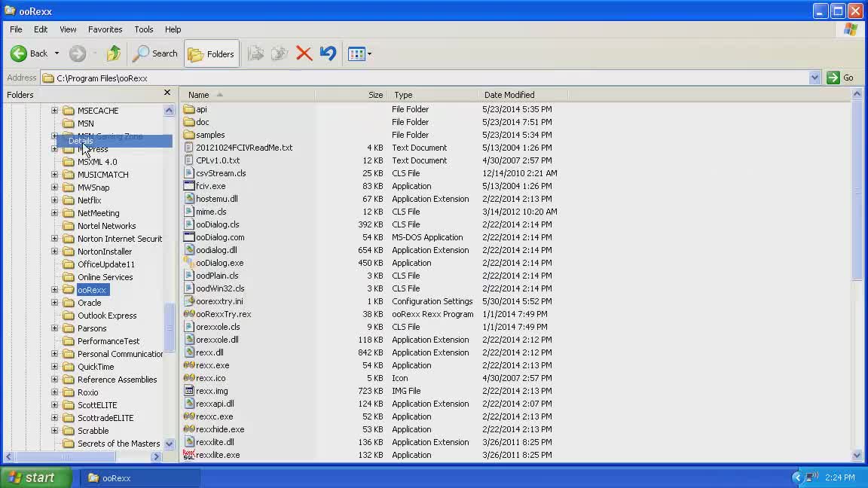Open the Favorites menu

[105, 29]
